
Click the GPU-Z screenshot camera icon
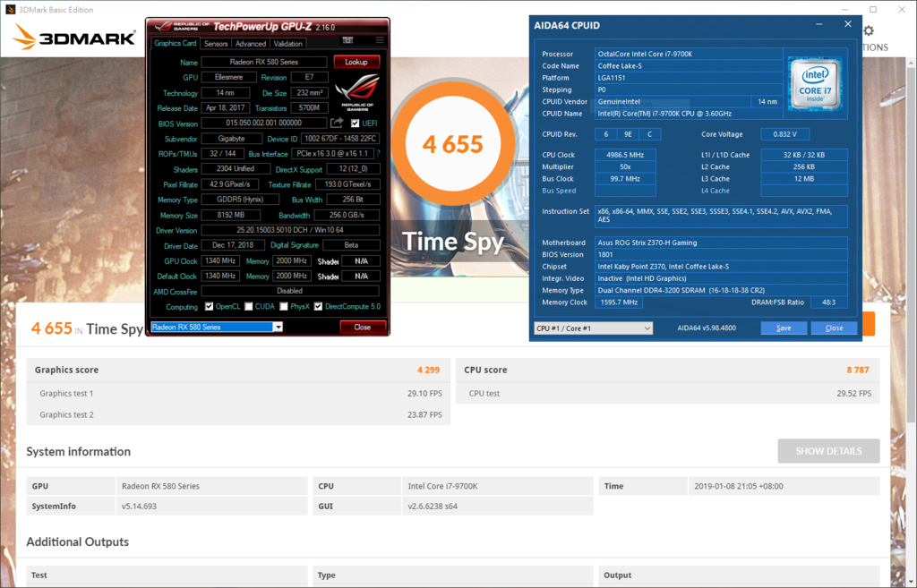(x=348, y=39)
